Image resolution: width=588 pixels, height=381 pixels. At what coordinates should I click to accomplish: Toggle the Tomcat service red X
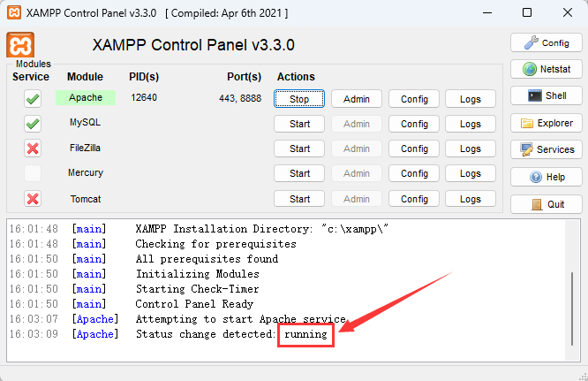click(x=33, y=199)
